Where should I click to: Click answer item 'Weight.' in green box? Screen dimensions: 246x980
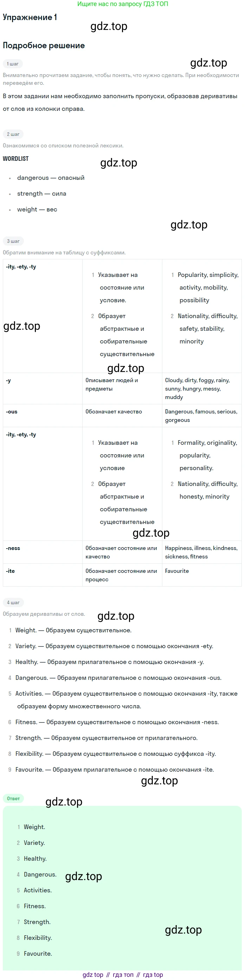pyautogui.click(x=34, y=827)
